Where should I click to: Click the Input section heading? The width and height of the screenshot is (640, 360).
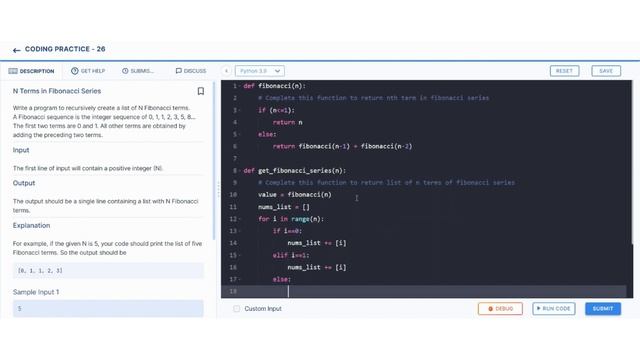pos(21,150)
